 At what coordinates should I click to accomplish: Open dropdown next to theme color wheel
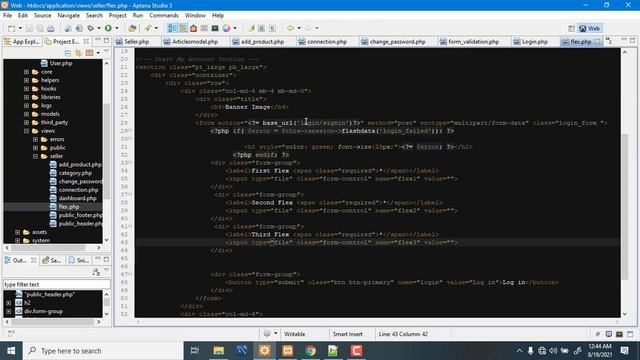tap(235, 28)
